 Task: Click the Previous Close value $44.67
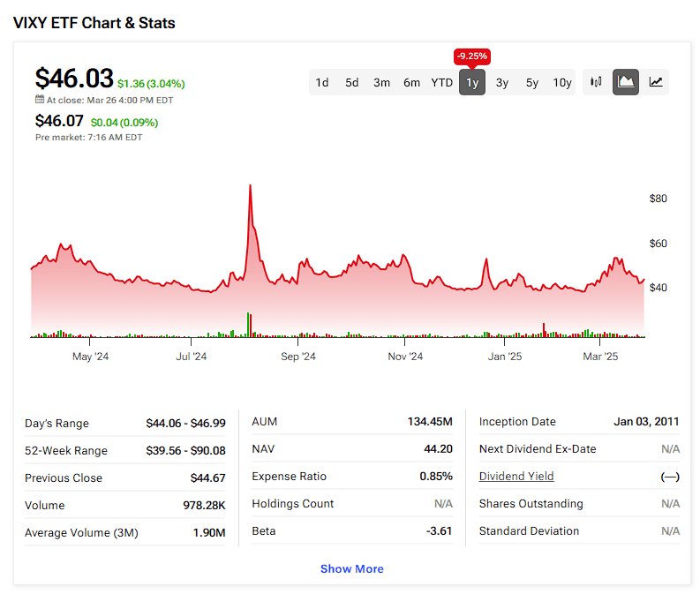point(207,478)
